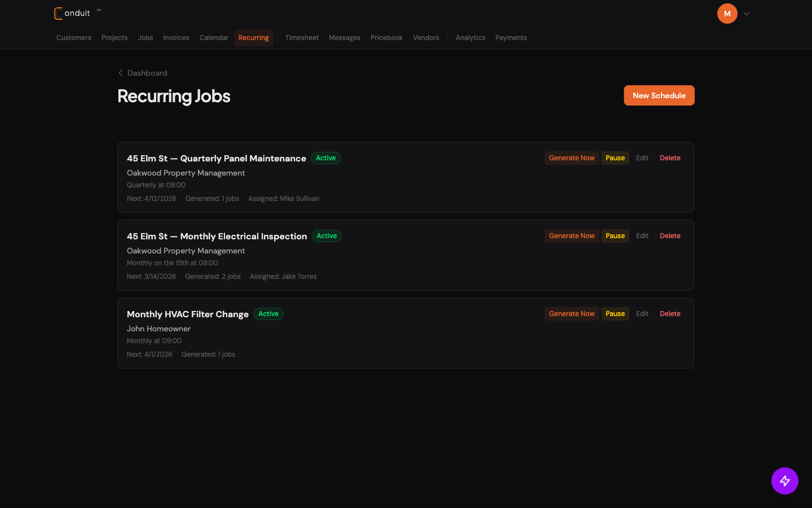Go to the Calendar tab

(x=214, y=38)
